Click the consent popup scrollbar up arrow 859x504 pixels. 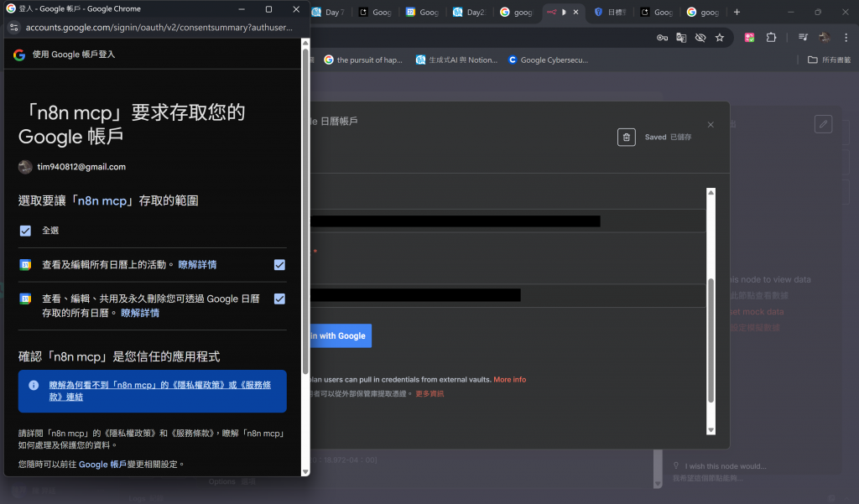pyautogui.click(x=305, y=44)
